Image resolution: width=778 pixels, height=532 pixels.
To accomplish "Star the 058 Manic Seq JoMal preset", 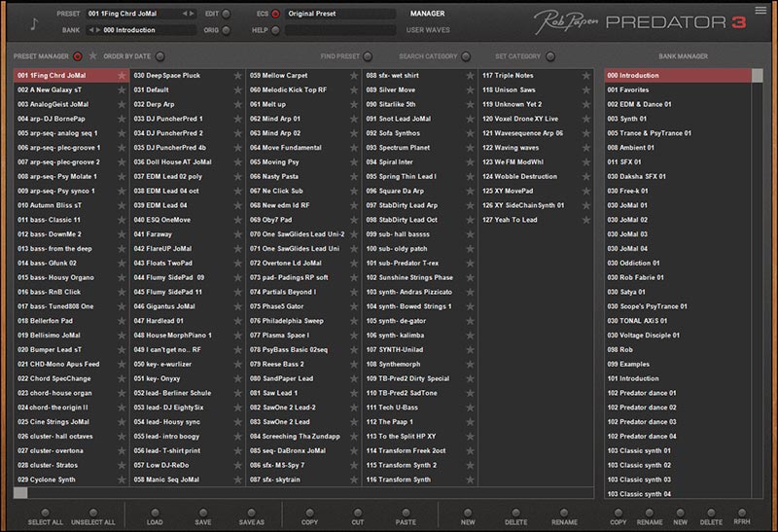I will click(237, 479).
